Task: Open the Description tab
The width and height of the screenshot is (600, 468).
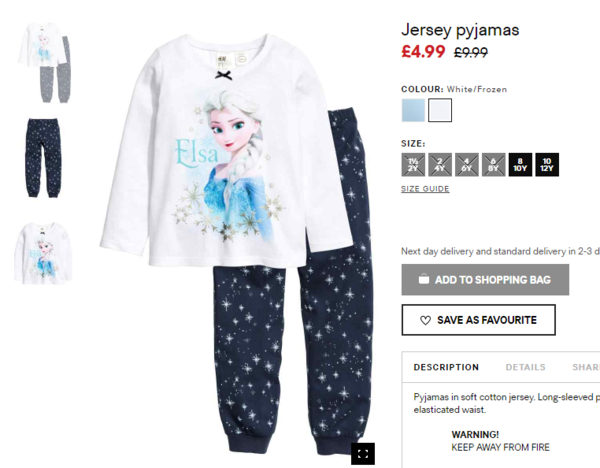Action: [446, 367]
